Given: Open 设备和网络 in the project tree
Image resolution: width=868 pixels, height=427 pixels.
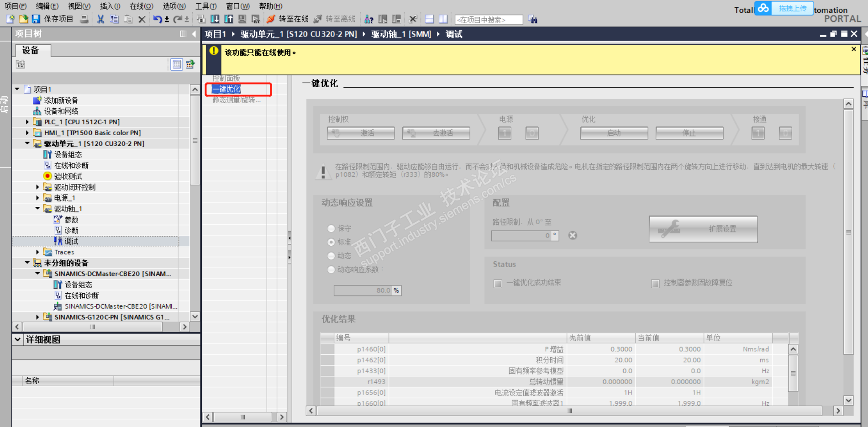Looking at the screenshot, I should tap(61, 111).
